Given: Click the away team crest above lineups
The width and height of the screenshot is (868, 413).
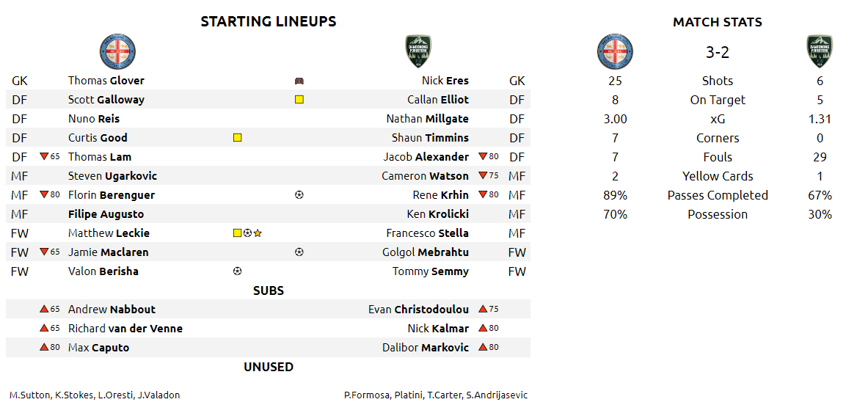Looking at the screenshot, I should [418, 52].
